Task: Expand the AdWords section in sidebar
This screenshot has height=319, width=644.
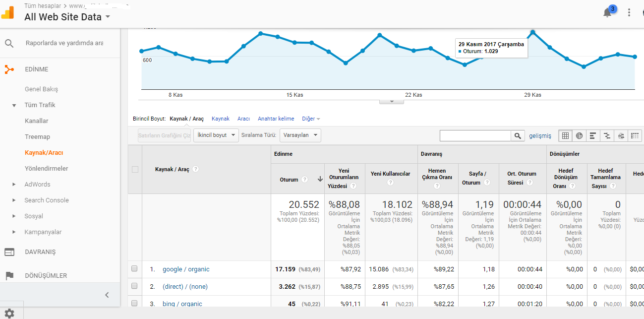Action: [38, 184]
